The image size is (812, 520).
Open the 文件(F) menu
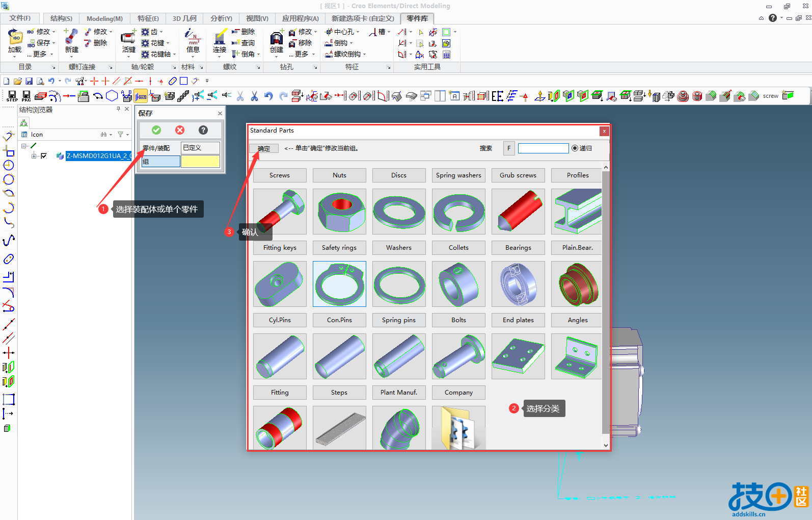(20, 18)
